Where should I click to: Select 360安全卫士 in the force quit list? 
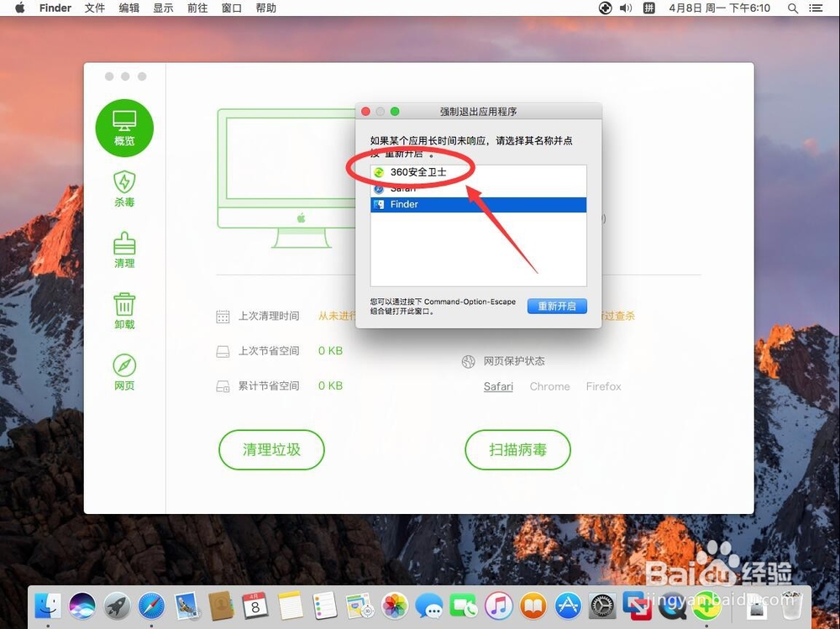(x=479, y=172)
